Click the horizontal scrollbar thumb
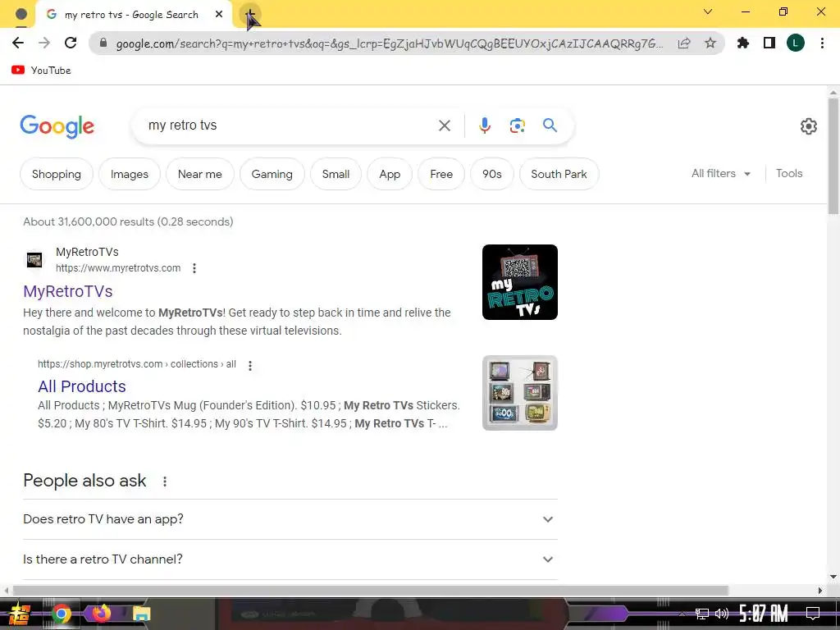840x630 pixels. pyautogui.click(x=371, y=591)
